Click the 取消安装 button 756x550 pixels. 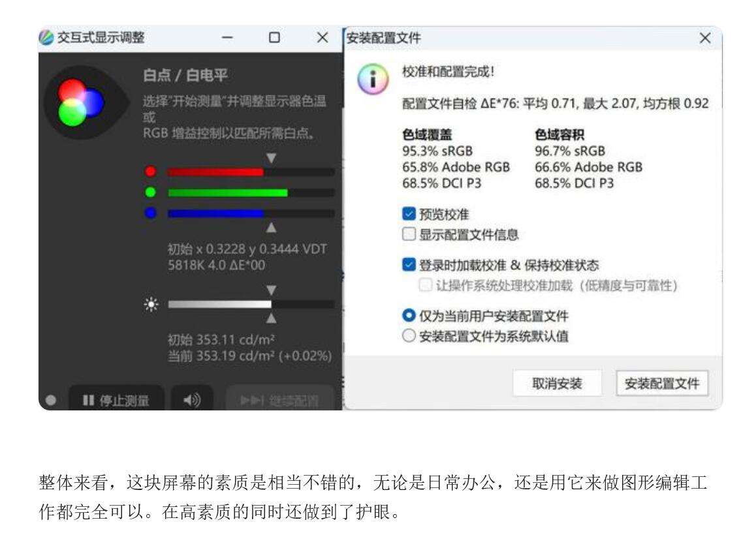(x=557, y=383)
